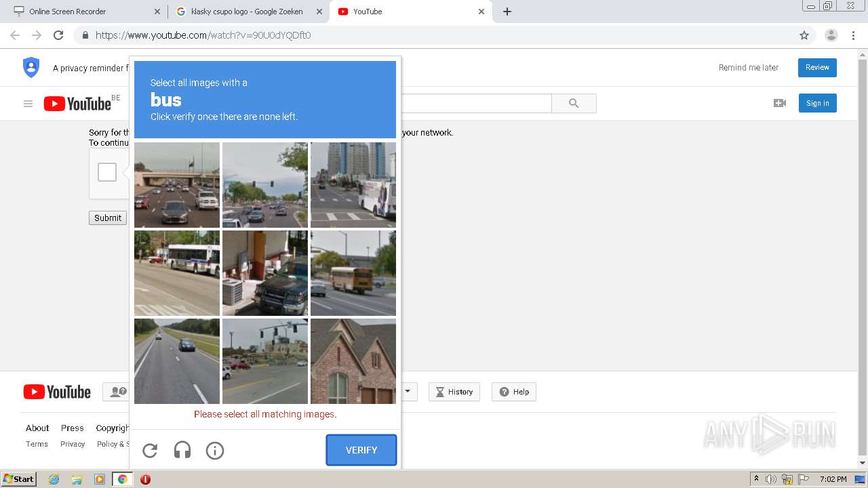This screenshot has width=868, height=488.
Task: Click the footer language person button
Action: tap(117, 392)
